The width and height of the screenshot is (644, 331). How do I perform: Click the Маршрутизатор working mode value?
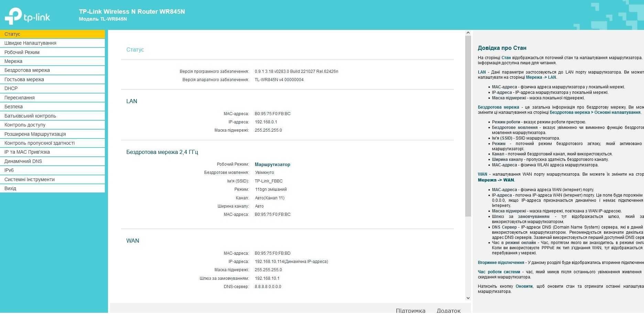click(272, 164)
